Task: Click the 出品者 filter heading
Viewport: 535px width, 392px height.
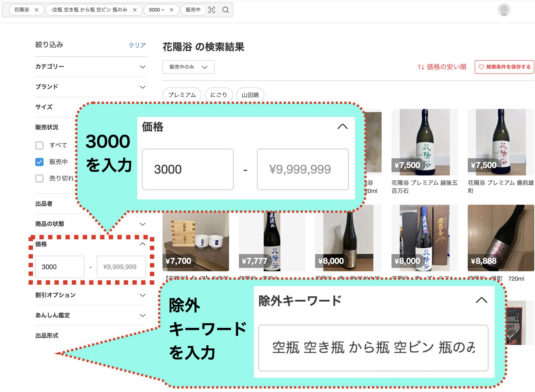Action: coord(44,204)
